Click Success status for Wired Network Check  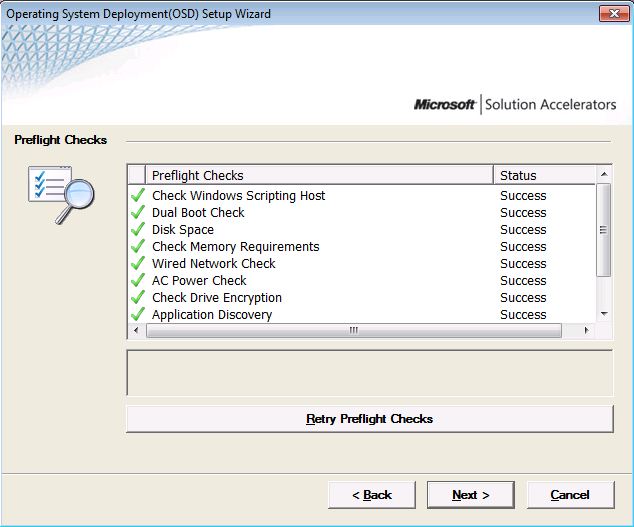click(x=523, y=263)
